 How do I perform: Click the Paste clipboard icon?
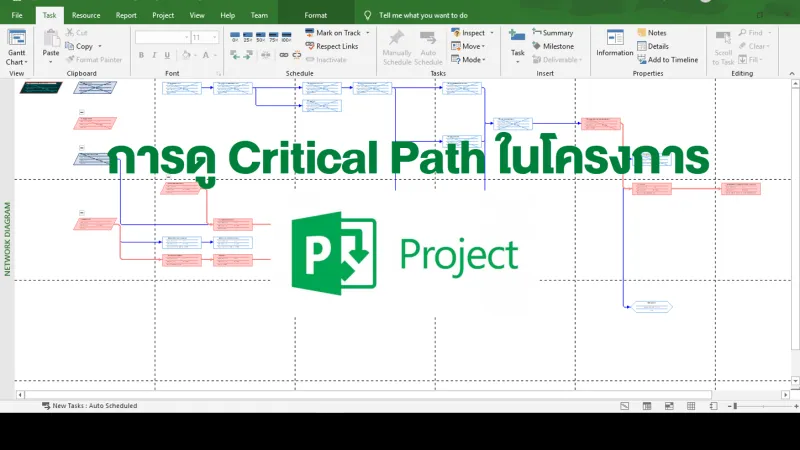coord(51,40)
